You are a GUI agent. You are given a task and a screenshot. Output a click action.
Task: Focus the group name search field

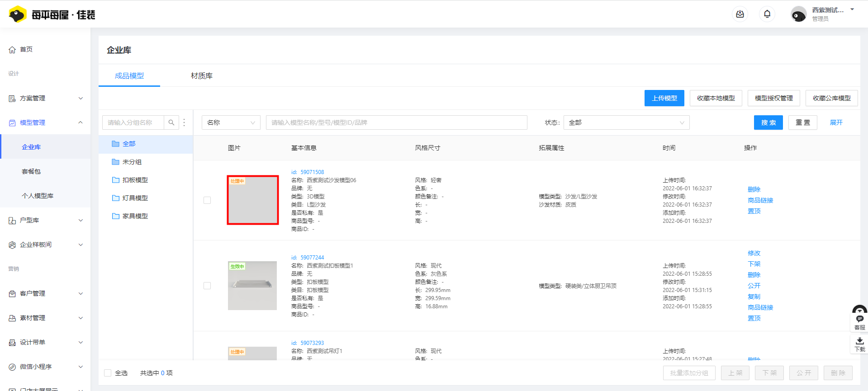click(x=133, y=122)
